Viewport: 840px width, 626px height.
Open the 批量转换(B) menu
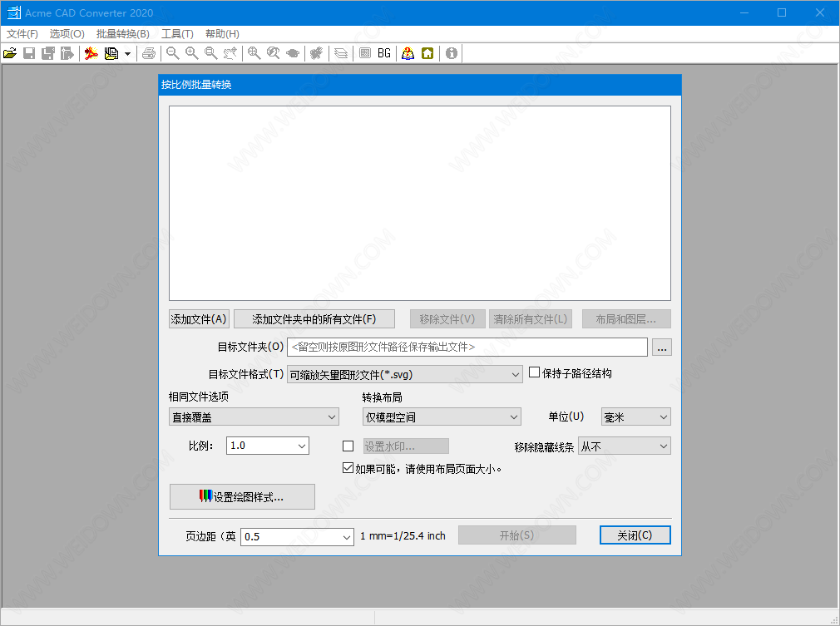pyautogui.click(x=123, y=34)
